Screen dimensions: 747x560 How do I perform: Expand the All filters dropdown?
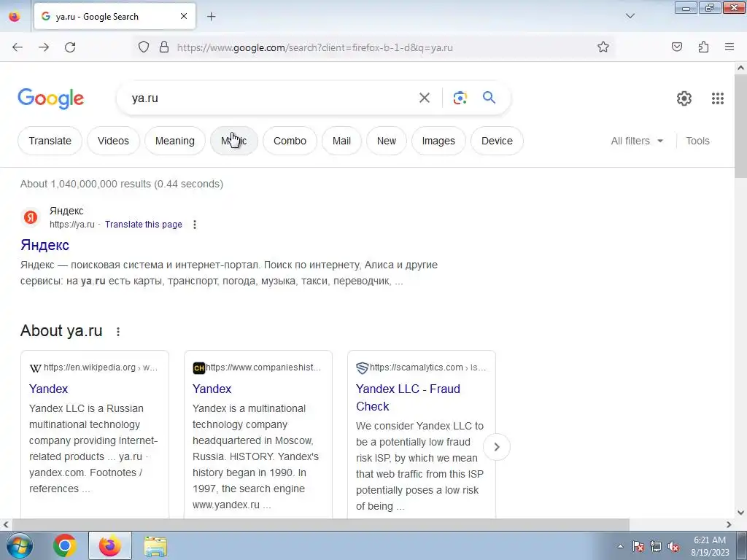pyautogui.click(x=637, y=141)
